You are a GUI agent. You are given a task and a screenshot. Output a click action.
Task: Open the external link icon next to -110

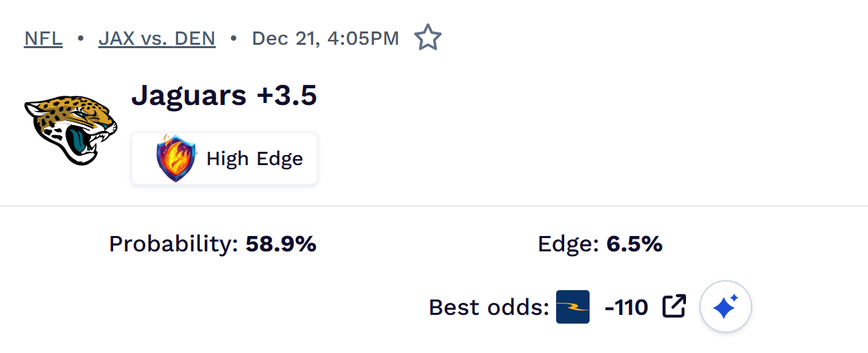click(x=674, y=307)
